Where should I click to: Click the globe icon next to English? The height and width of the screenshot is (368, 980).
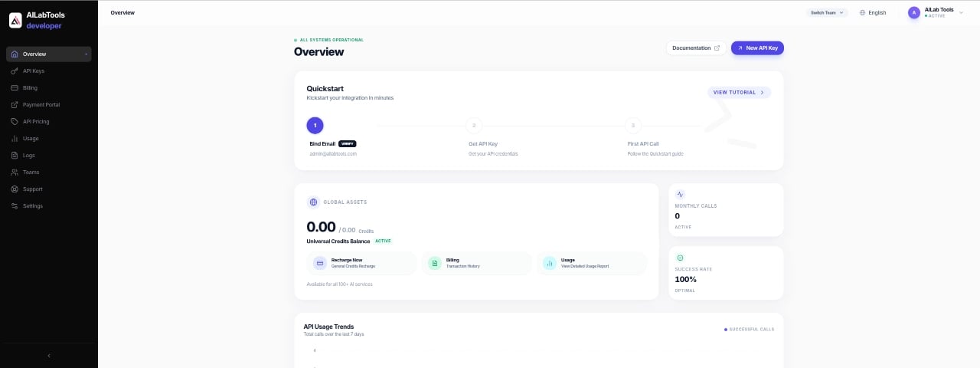[863, 12]
